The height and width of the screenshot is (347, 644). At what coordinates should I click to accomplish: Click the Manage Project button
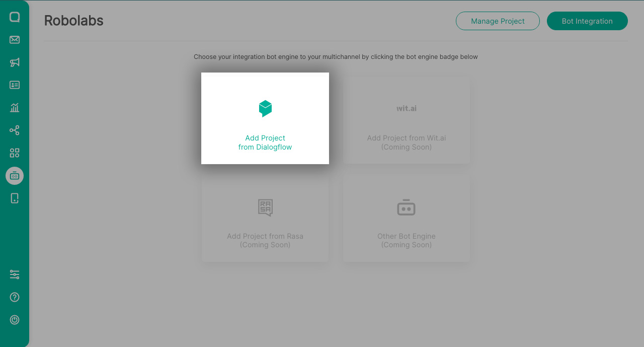tap(498, 21)
